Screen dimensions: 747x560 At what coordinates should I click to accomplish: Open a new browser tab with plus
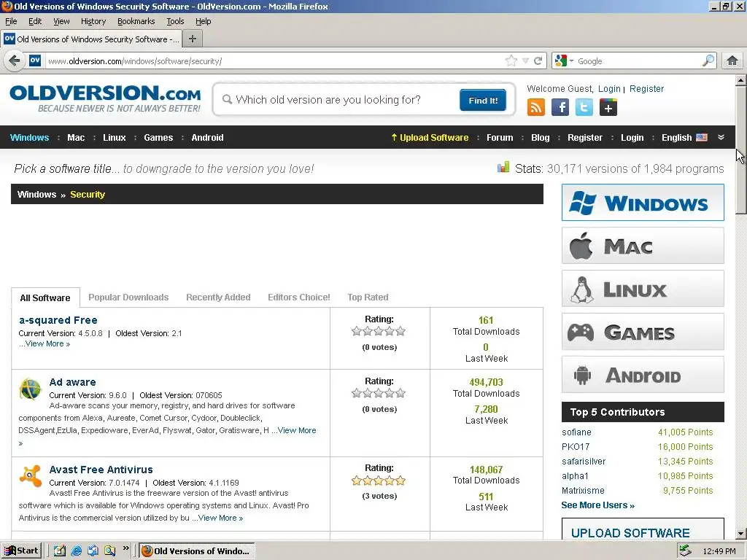[x=193, y=39]
